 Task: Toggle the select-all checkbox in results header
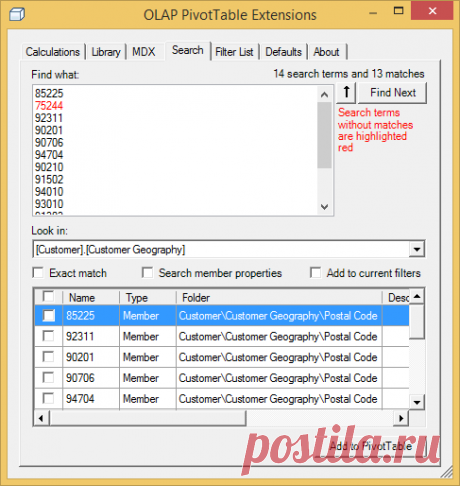48,296
